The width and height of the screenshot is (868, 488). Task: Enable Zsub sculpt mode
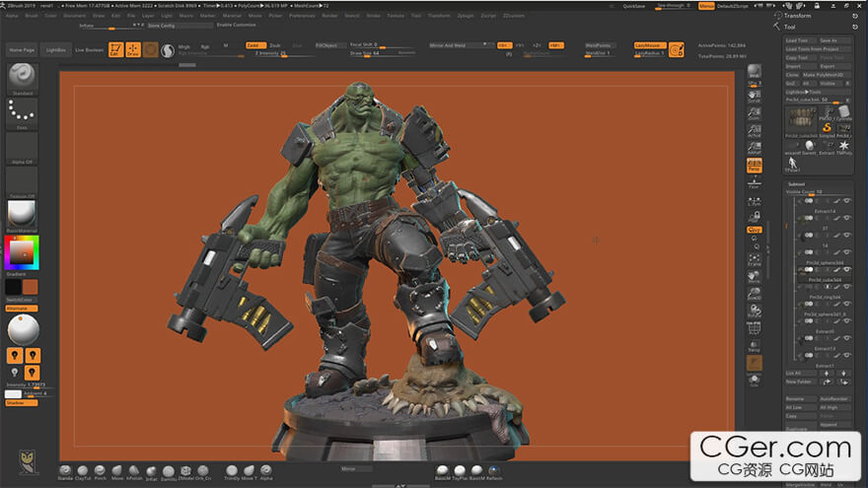[275, 45]
